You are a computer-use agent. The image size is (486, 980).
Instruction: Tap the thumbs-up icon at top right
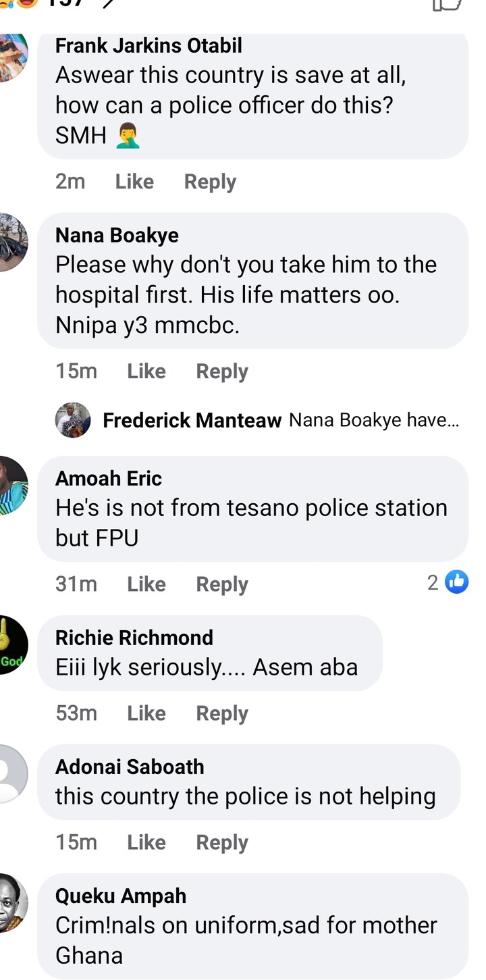point(446,5)
